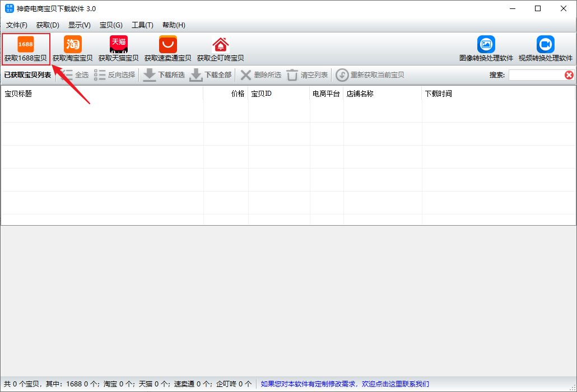Launch 视频转换处理软件 from toolbar
This screenshot has width=577, height=392.
545,45
